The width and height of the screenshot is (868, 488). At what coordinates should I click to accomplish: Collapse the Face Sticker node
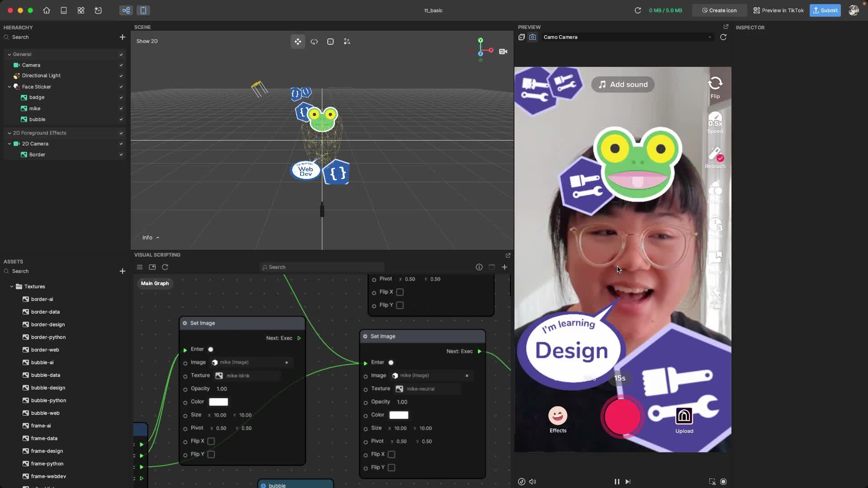point(9,87)
